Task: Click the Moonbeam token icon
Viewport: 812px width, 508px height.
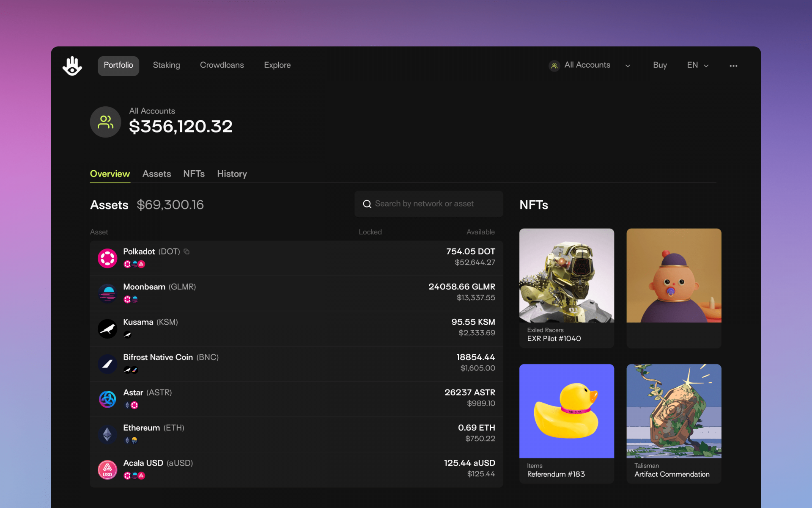Action: tap(107, 293)
